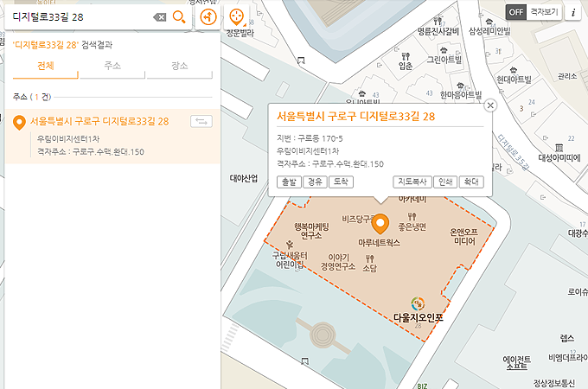This screenshot has width=588, height=389.
Task: Click the 행복마케팅 연구소 map label
Action: tap(311, 231)
